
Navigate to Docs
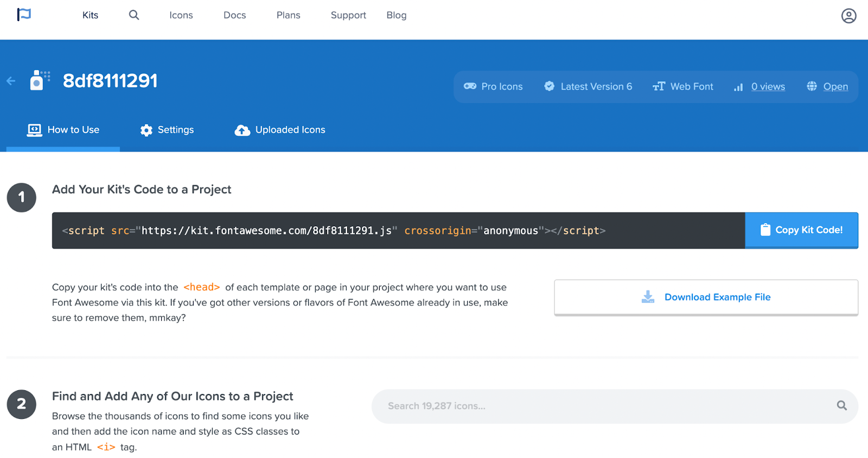(235, 15)
